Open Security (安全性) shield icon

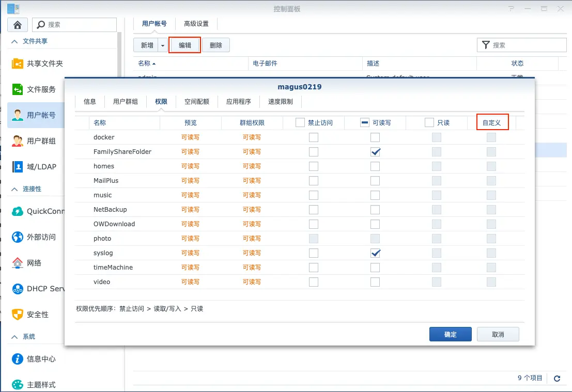coord(18,315)
